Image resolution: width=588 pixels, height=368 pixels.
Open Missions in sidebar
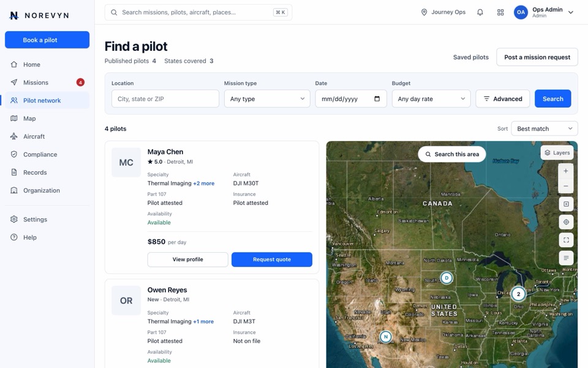click(x=47, y=83)
